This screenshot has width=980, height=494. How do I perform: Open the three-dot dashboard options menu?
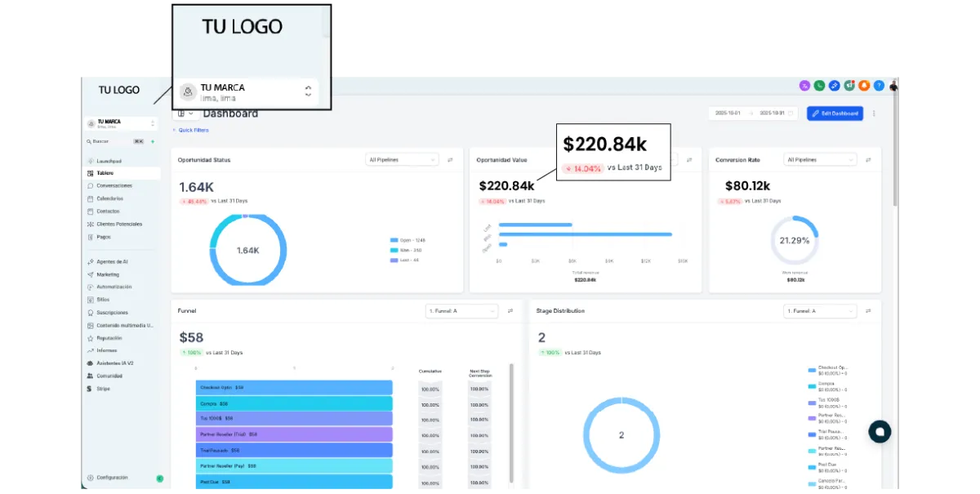pyautogui.click(x=874, y=113)
